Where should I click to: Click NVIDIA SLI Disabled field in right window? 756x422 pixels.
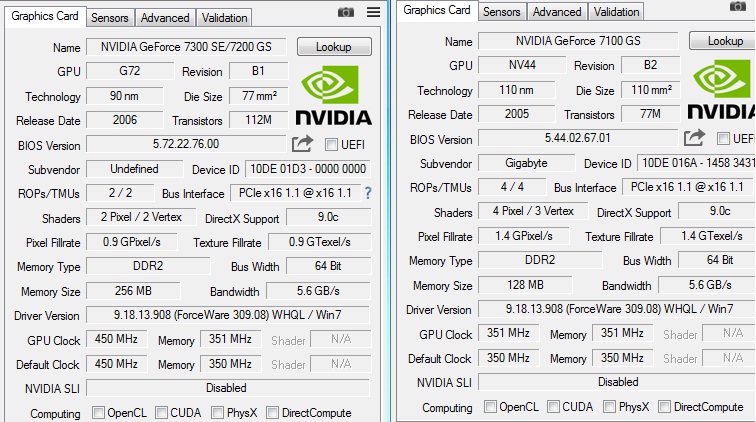click(x=617, y=382)
